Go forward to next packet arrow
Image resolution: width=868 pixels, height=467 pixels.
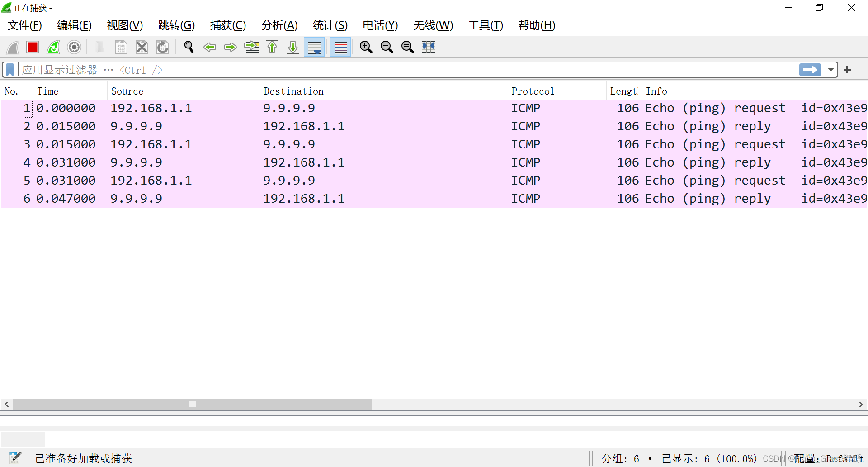point(231,47)
